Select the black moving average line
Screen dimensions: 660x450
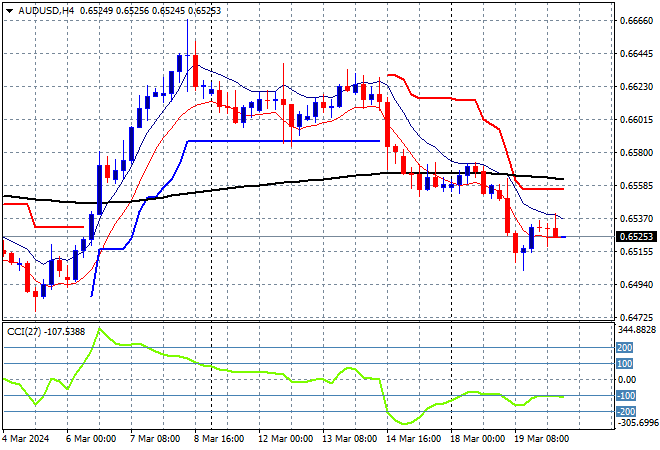pyautogui.click(x=300, y=181)
